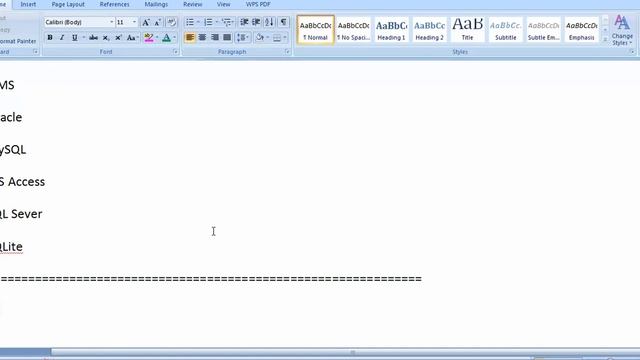The width and height of the screenshot is (640, 360).
Task: Expand the highlight color dropdown arrow
Action: (157, 38)
